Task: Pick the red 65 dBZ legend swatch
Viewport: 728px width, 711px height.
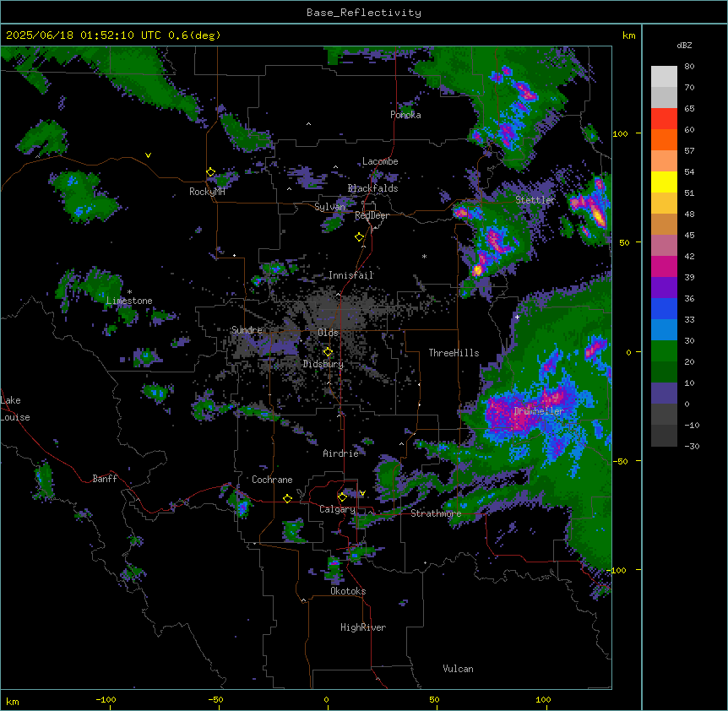Action: (664, 118)
